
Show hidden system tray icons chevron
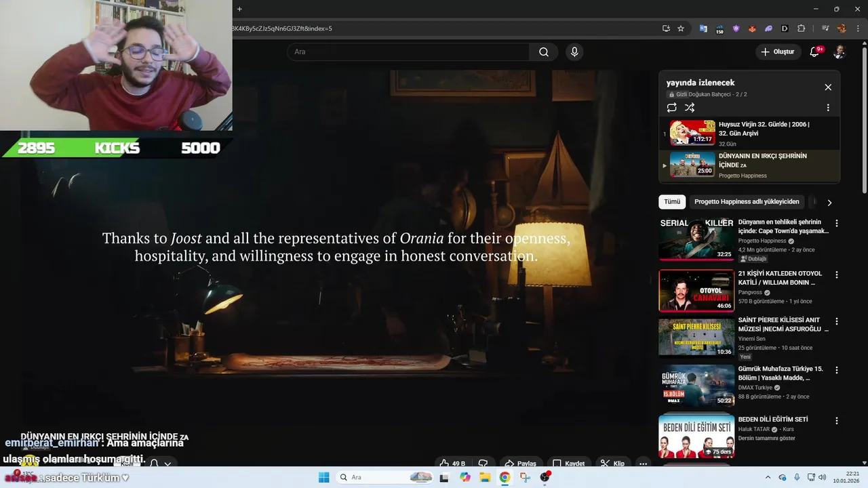pyautogui.click(x=768, y=477)
